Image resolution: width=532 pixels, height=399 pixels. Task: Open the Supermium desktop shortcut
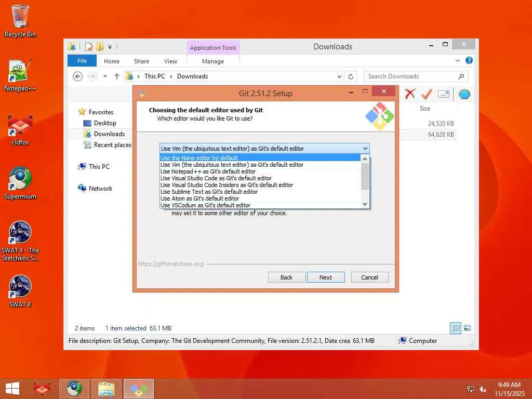pos(20,183)
